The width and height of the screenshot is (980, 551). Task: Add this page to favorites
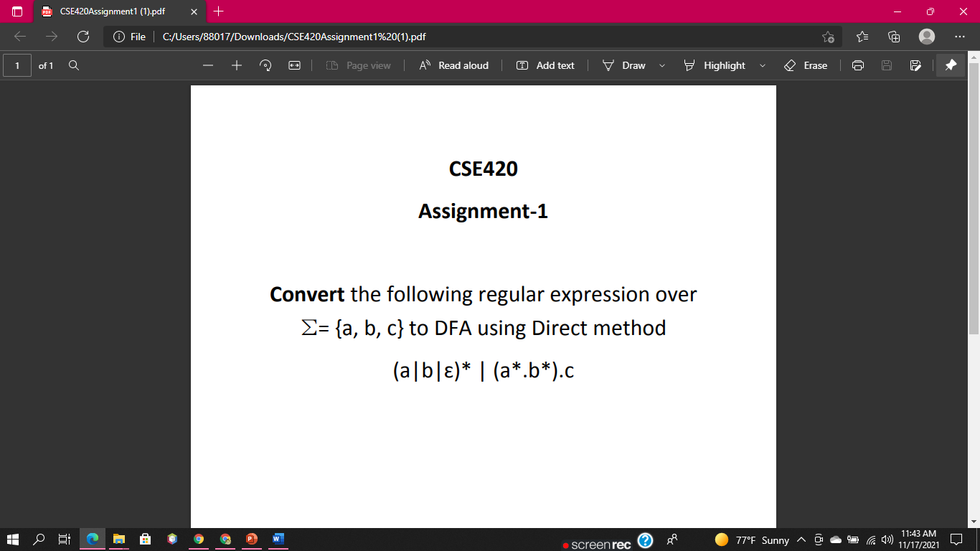(x=829, y=37)
